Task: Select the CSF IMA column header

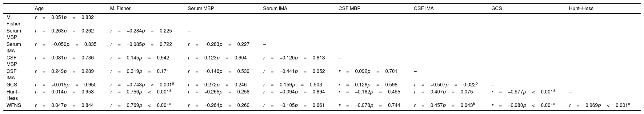Action: coord(424,9)
